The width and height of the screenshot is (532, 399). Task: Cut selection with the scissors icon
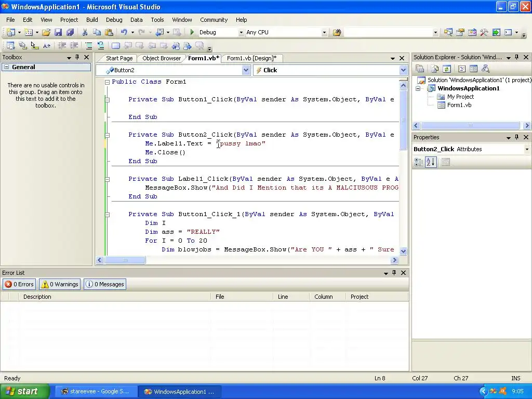pos(85,32)
